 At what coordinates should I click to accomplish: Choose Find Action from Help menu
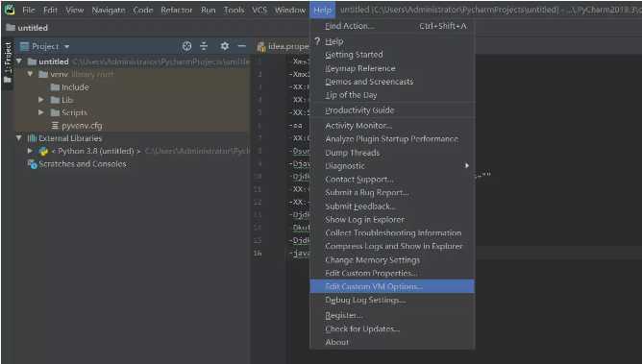[392, 26]
